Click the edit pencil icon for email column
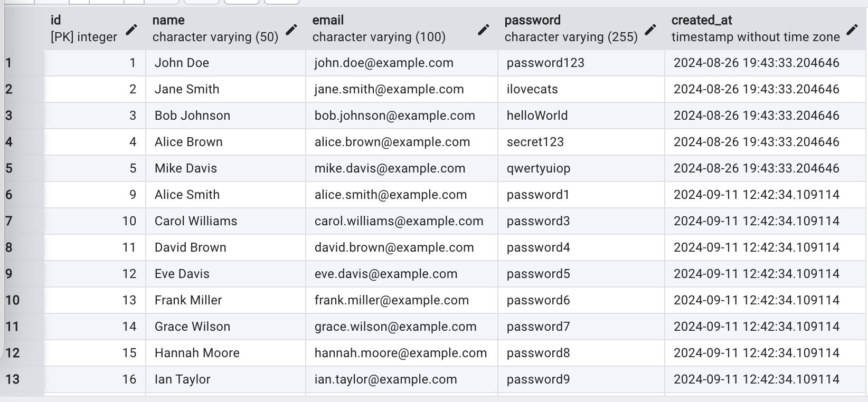 click(x=483, y=30)
